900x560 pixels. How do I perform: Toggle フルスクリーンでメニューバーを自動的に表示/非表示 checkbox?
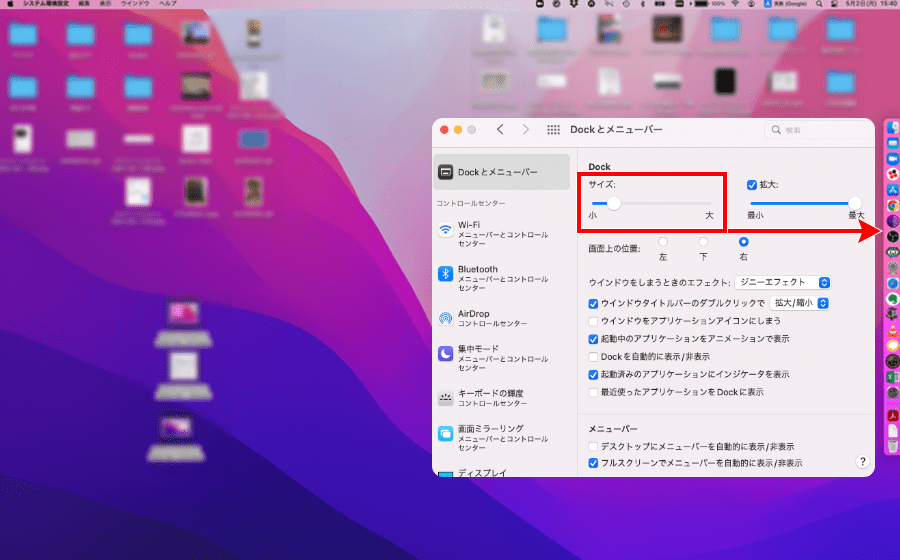coord(593,463)
